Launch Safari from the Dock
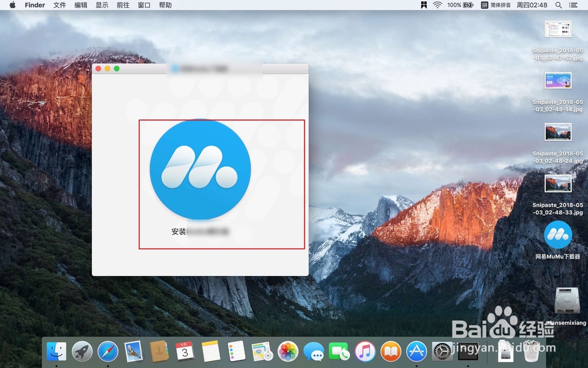This screenshot has width=588, height=368. (108, 352)
